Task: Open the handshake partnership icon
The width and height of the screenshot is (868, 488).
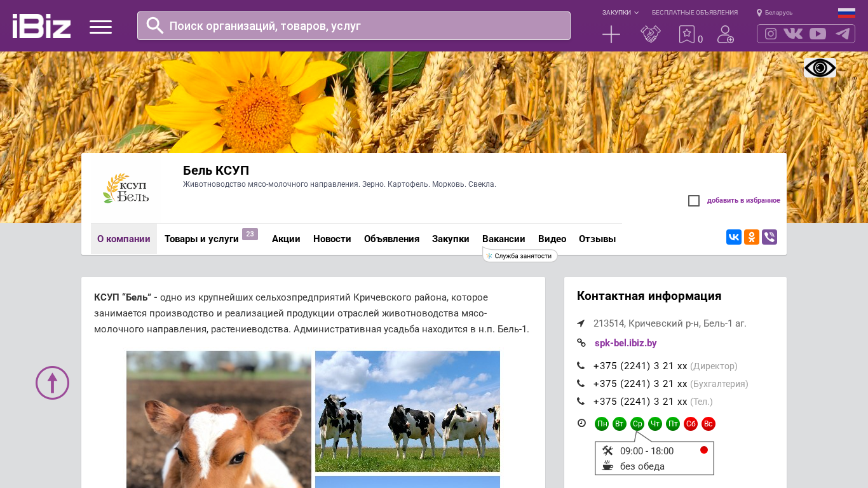Action: [x=651, y=34]
